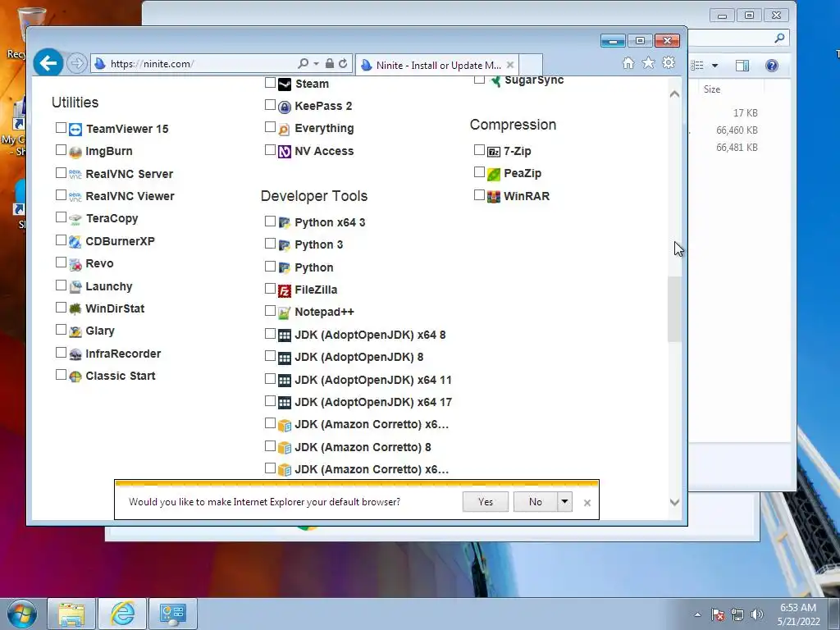This screenshot has width=840, height=630.
Task: Click the vertical scrollbar thumb
Action: (674, 309)
